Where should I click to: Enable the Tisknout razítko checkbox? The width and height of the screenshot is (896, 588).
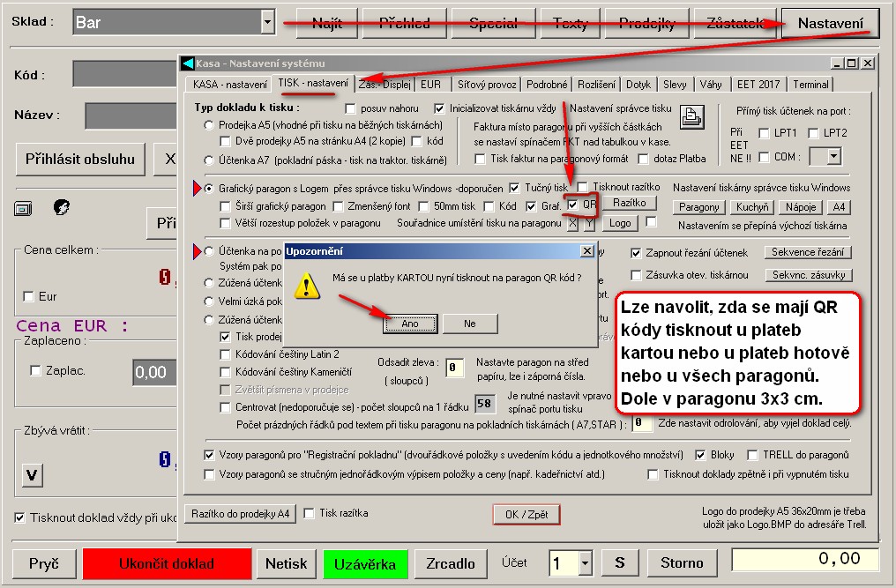click(584, 188)
